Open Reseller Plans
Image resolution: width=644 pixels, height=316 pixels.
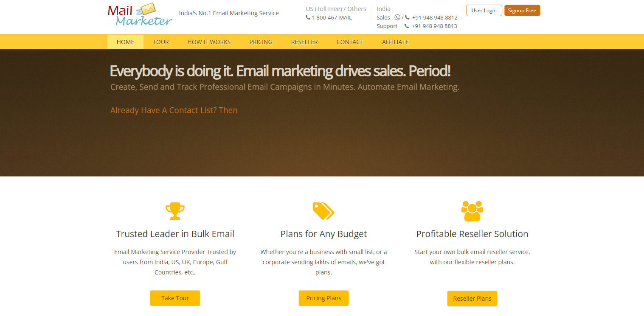pos(472,299)
